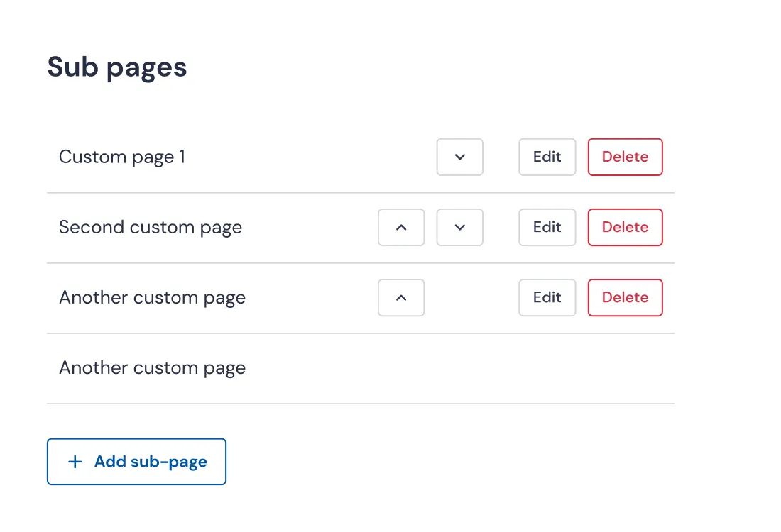Image resolution: width=781 pixels, height=532 pixels.
Task: Click the last Another custom page row title
Action: 152,367
